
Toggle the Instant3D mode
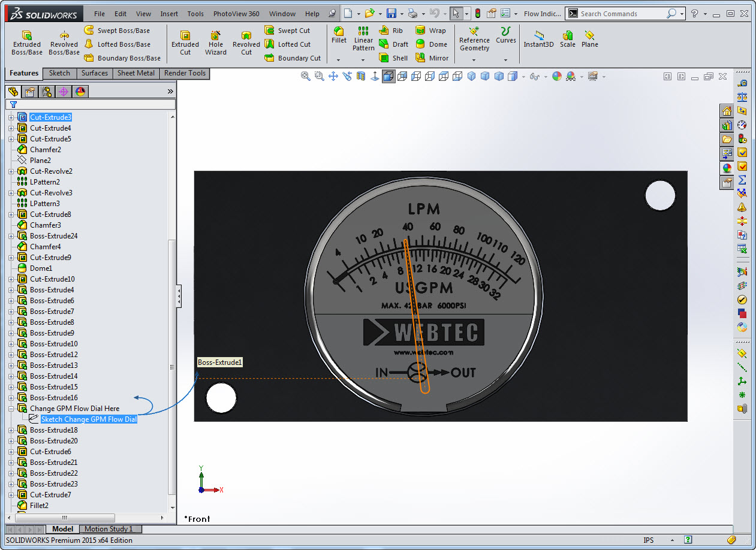point(538,39)
